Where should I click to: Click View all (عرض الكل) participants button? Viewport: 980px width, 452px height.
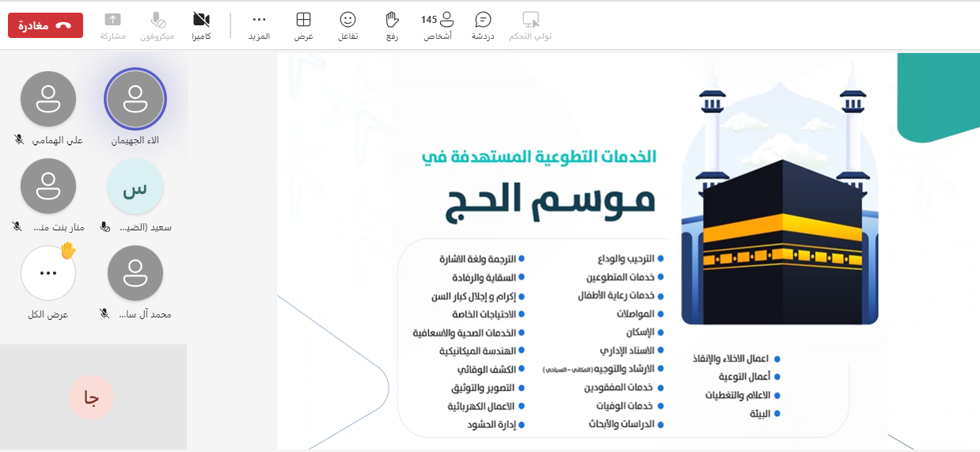click(x=48, y=273)
